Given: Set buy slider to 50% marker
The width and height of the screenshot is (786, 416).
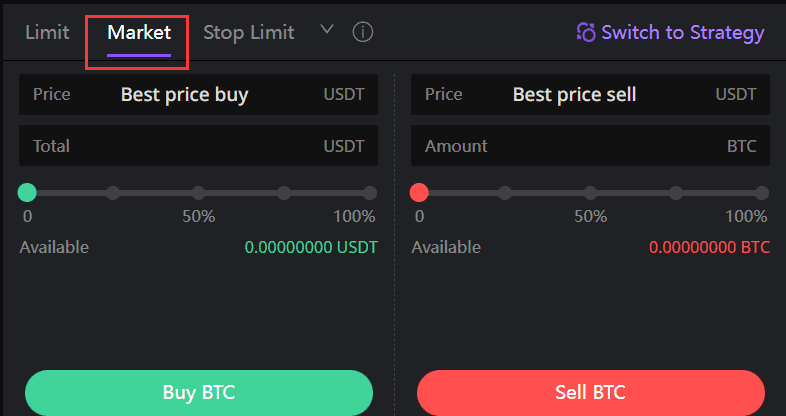Looking at the screenshot, I should point(199,193).
